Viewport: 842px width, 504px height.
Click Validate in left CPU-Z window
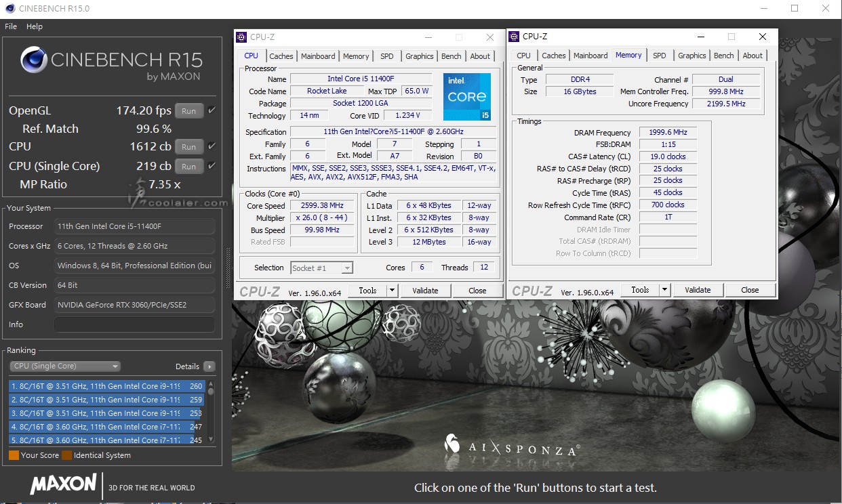click(425, 291)
